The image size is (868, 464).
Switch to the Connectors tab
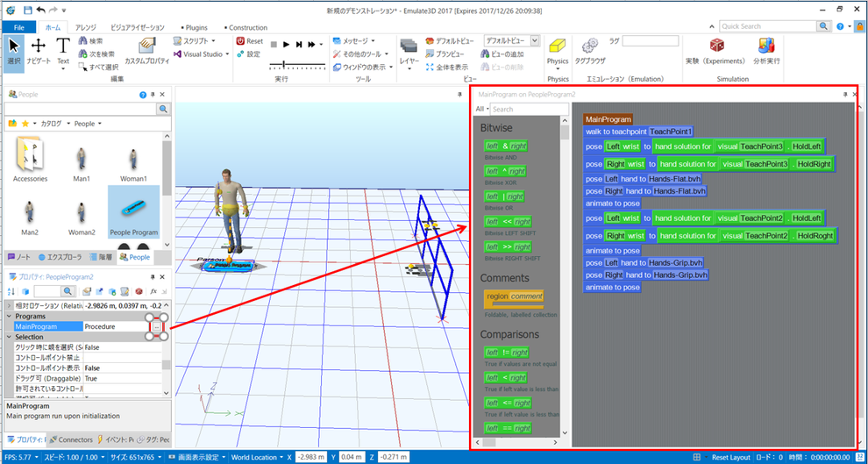70,439
